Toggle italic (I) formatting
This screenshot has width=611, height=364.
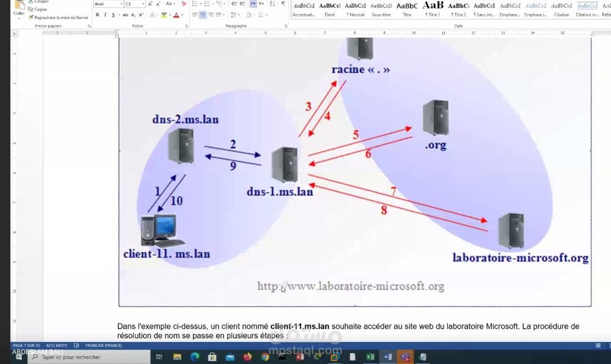pyautogui.click(x=105, y=15)
